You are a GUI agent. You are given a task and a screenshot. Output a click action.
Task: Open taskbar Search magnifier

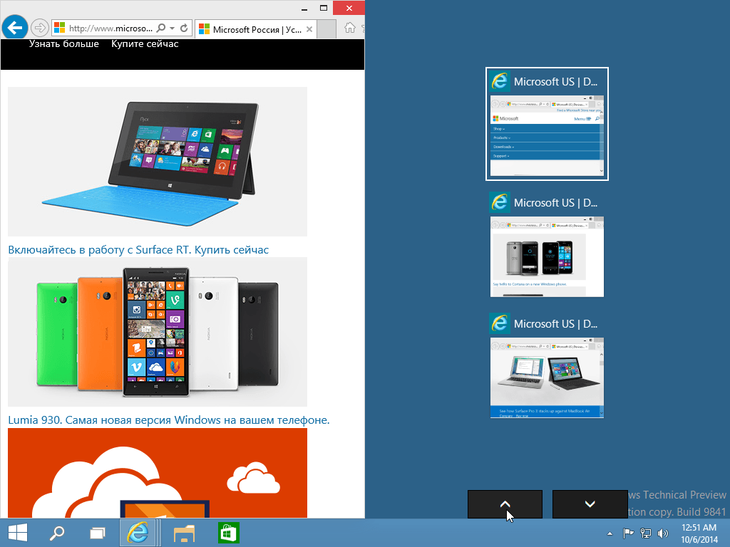tap(57, 532)
